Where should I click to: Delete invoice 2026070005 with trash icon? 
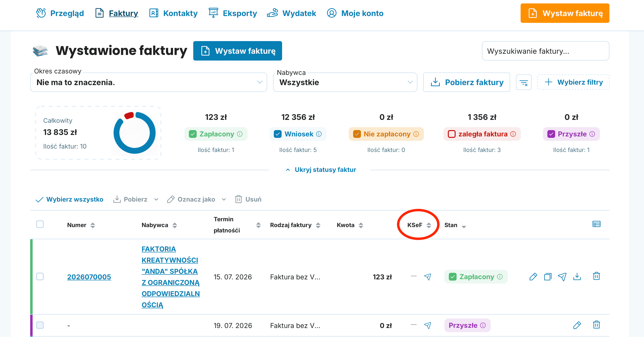pos(597,276)
